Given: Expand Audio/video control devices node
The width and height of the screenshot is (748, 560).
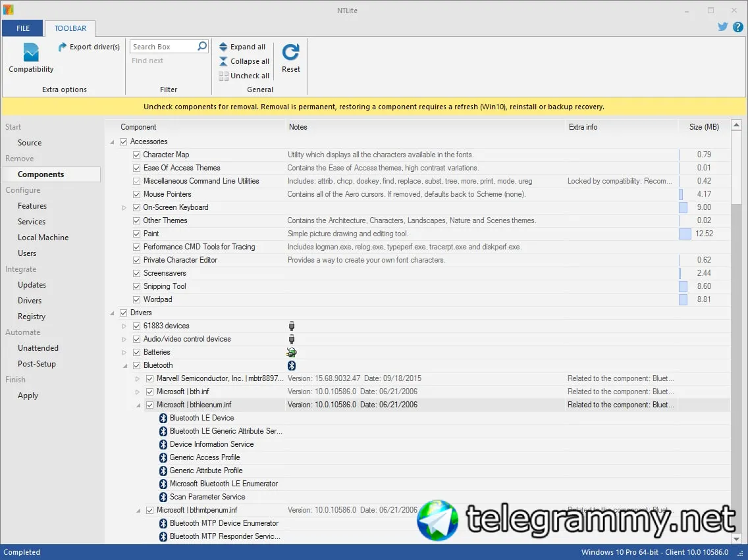Looking at the screenshot, I should (x=124, y=340).
